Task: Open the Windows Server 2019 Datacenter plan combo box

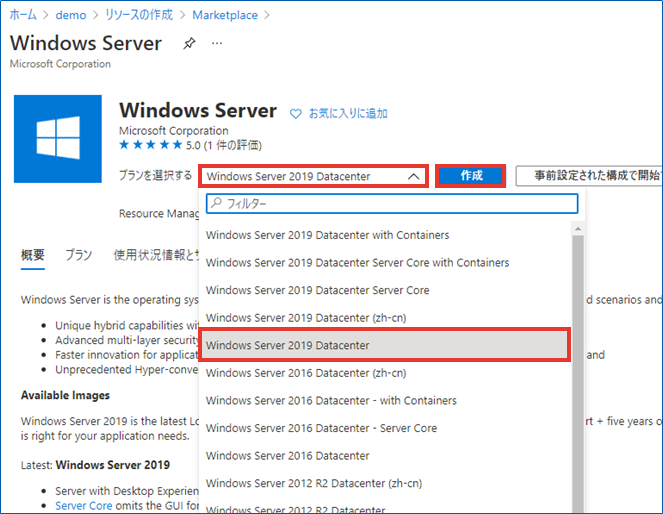Action: point(313,176)
